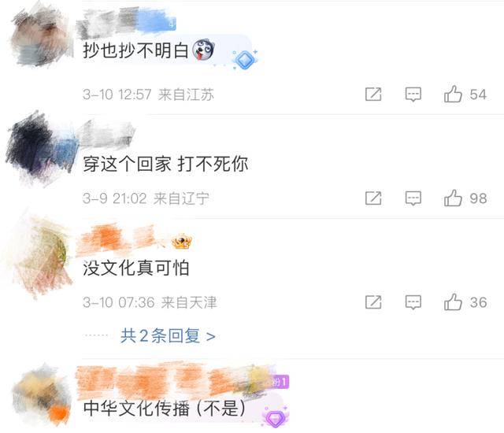Share the comment from 天津
The height and width of the screenshot is (433, 504).
[373, 302]
